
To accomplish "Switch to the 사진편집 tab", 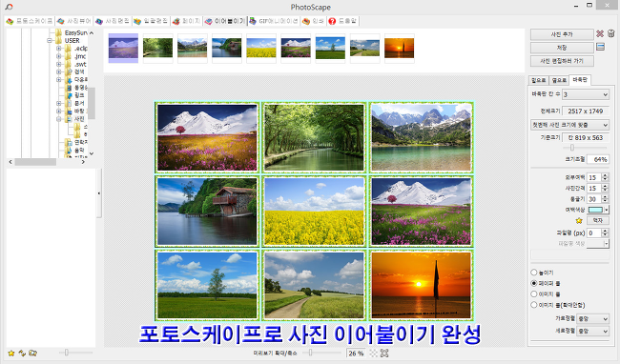I will click(x=113, y=21).
